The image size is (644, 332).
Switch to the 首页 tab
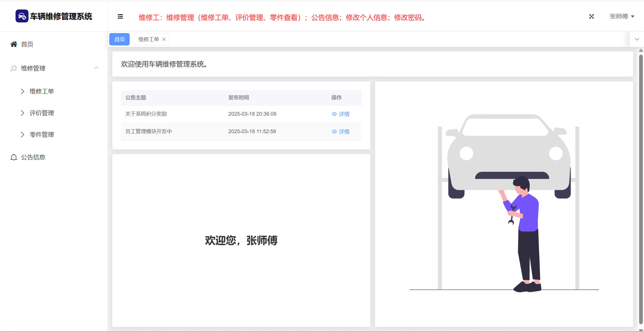click(x=120, y=39)
